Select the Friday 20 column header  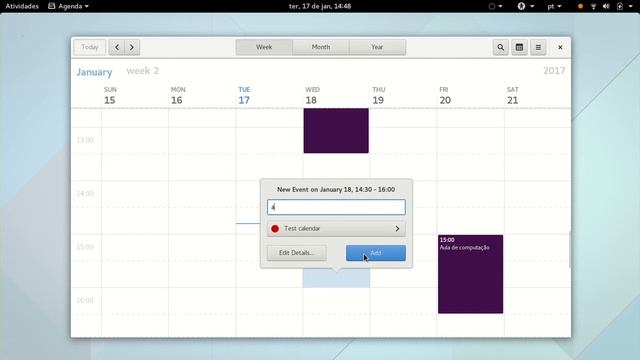[445, 96]
